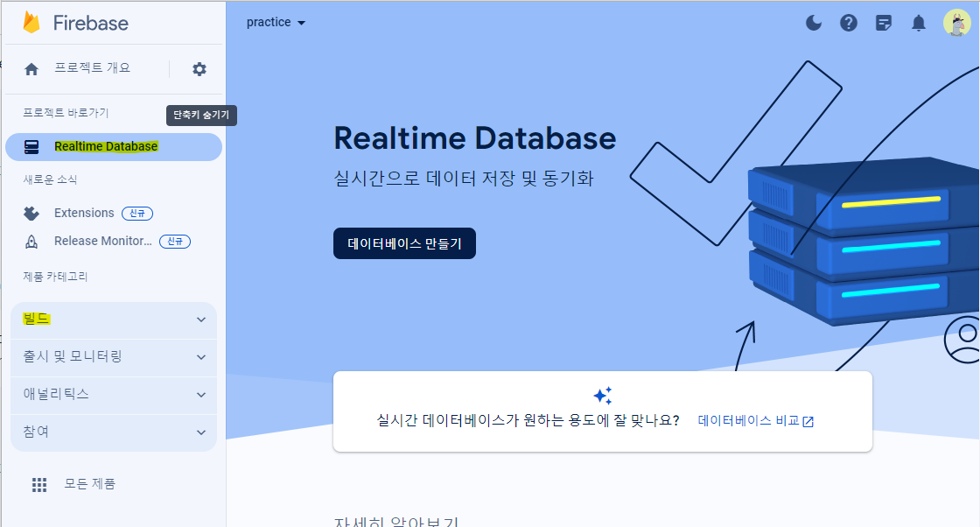This screenshot has height=527, width=980.
Task: Expand the 출시 및 모니터링 category
Action: pos(114,357)
